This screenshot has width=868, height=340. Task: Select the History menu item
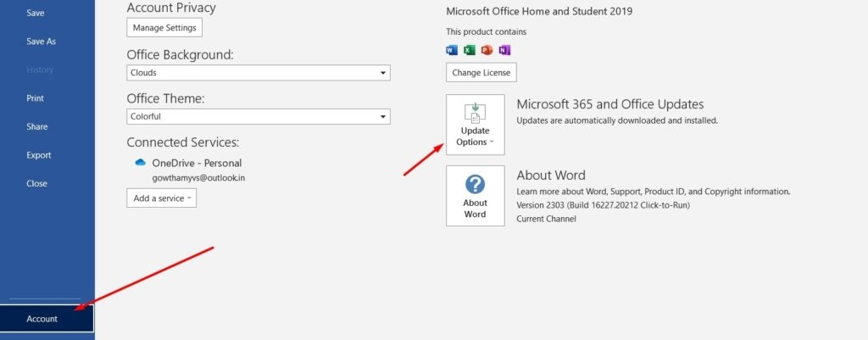tap(40, 70)
